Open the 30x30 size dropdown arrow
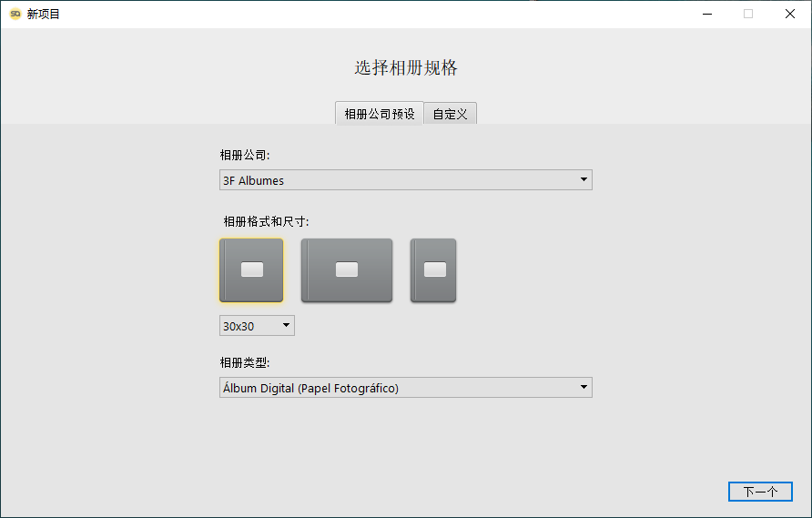This screenshot has width=812, height=518. [286, 325]
